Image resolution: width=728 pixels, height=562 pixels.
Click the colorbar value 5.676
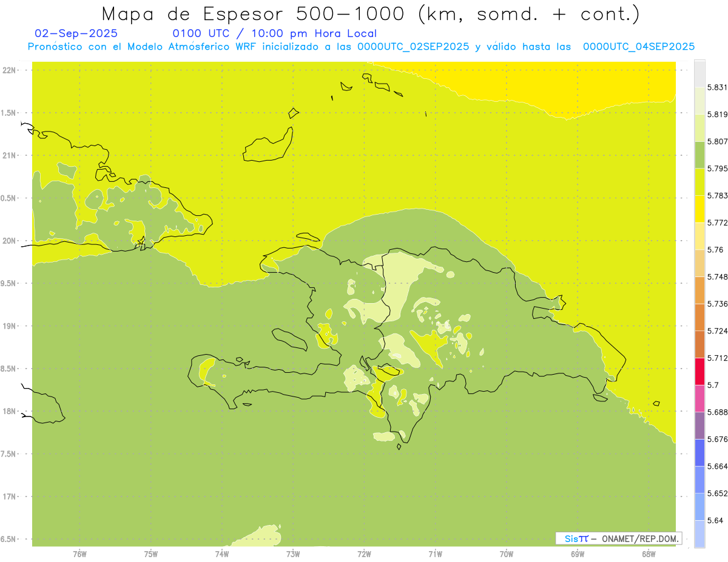tap(717, 439)
